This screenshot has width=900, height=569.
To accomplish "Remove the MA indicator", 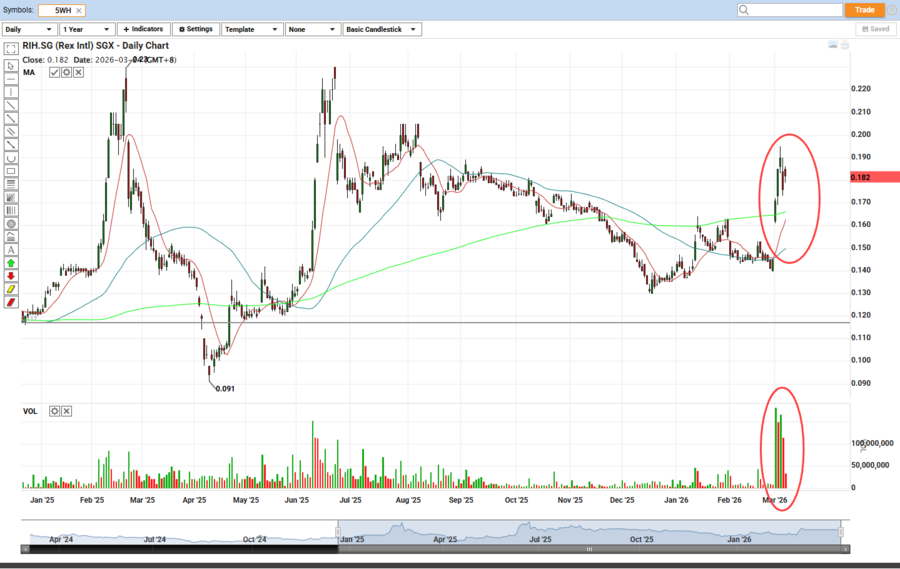I will [x=78, y=72].
